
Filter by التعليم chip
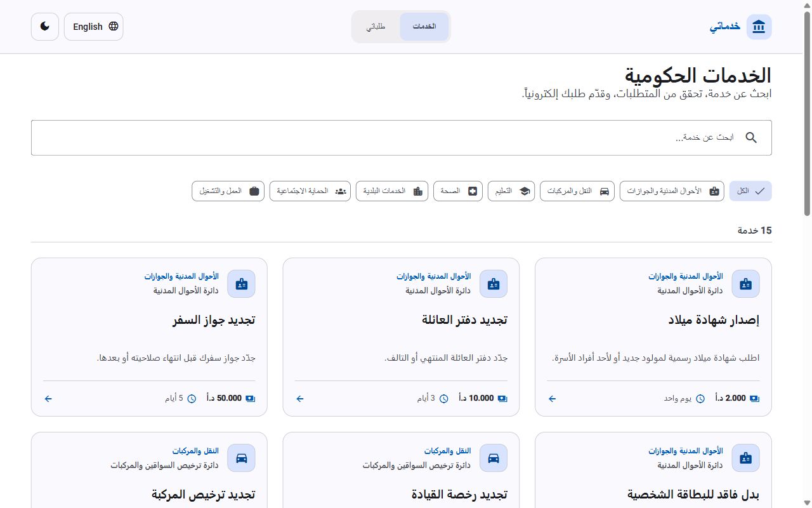point(511,191)
